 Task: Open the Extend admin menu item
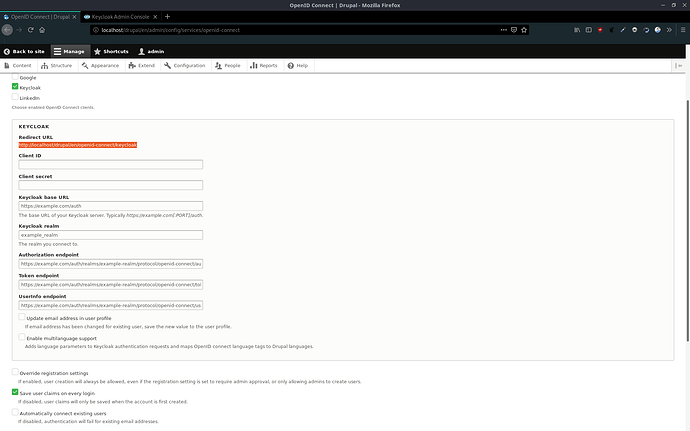click(x=142, y=66)
